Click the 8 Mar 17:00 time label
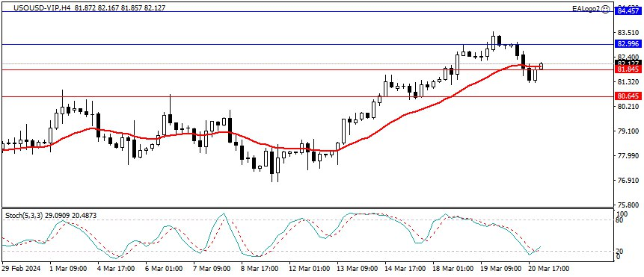The image size is (644, 277). 260,269
